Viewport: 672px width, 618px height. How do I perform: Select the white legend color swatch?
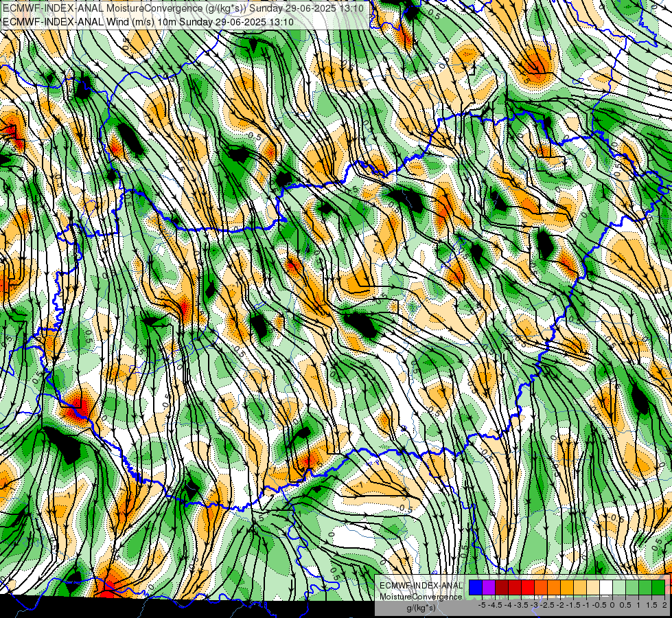pos(606,588)
